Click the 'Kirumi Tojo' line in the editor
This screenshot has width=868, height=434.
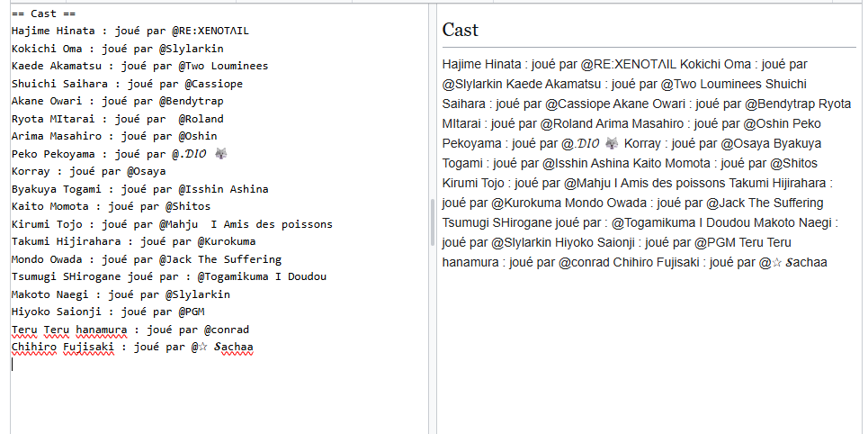(x=172, y=224)
